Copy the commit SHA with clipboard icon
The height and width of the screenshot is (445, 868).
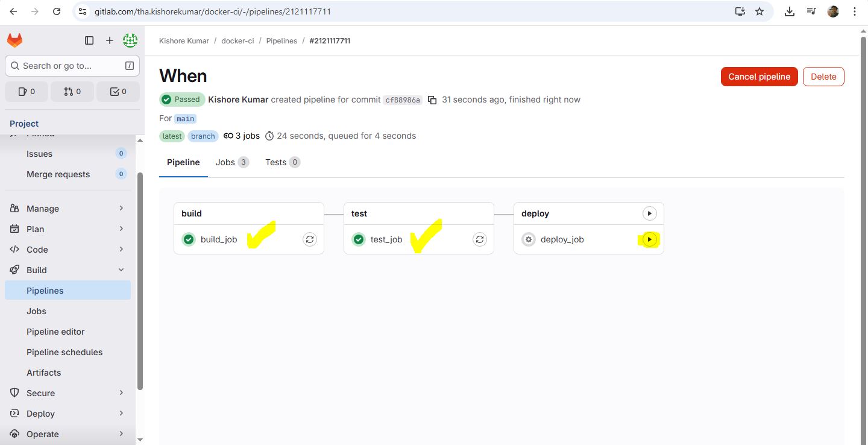[x=432, y=100]
